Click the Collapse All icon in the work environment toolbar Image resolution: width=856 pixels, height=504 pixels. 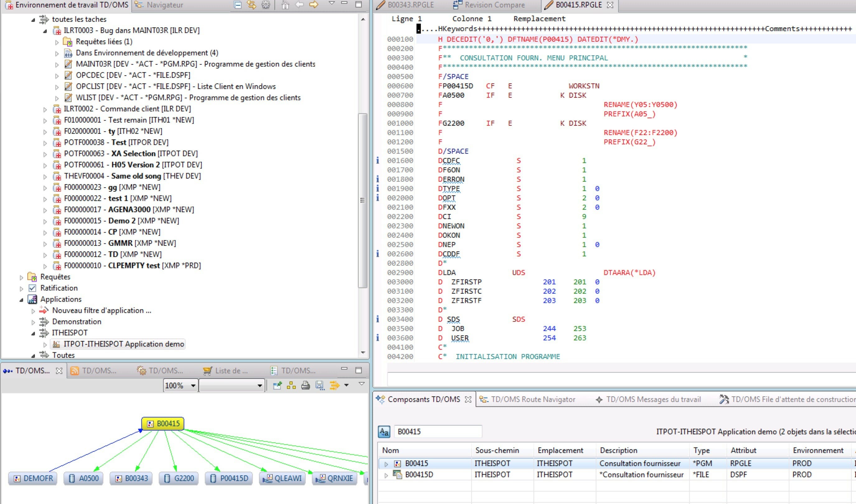coord(238,5)
